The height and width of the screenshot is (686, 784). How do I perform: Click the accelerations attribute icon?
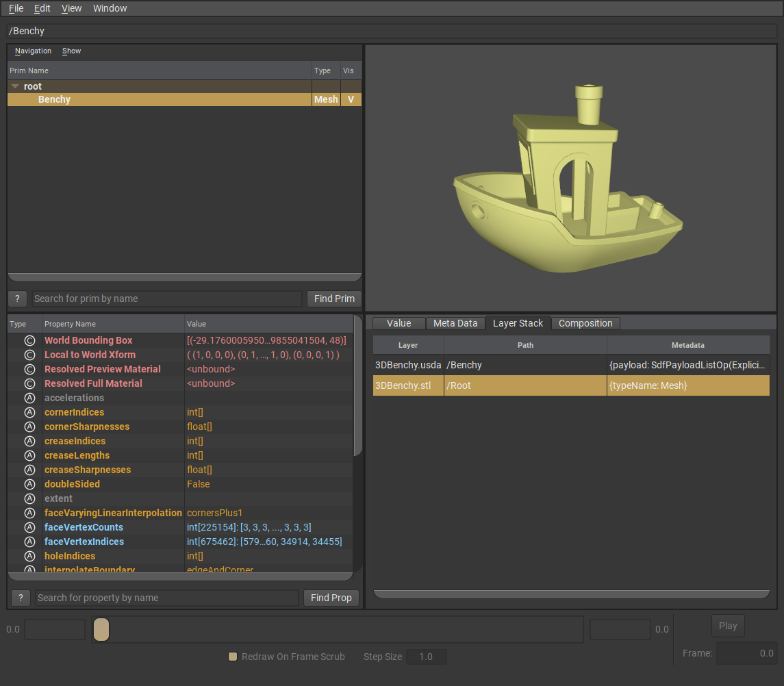(30, 398)
